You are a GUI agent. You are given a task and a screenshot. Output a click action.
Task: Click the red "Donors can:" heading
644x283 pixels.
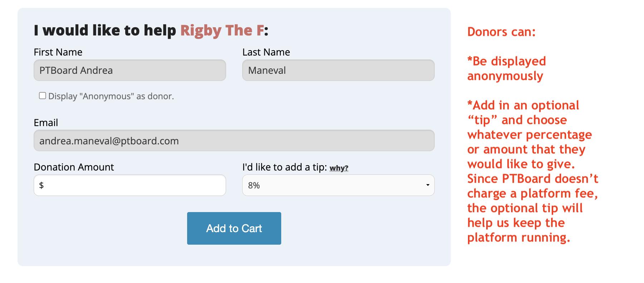coord(501,32)
